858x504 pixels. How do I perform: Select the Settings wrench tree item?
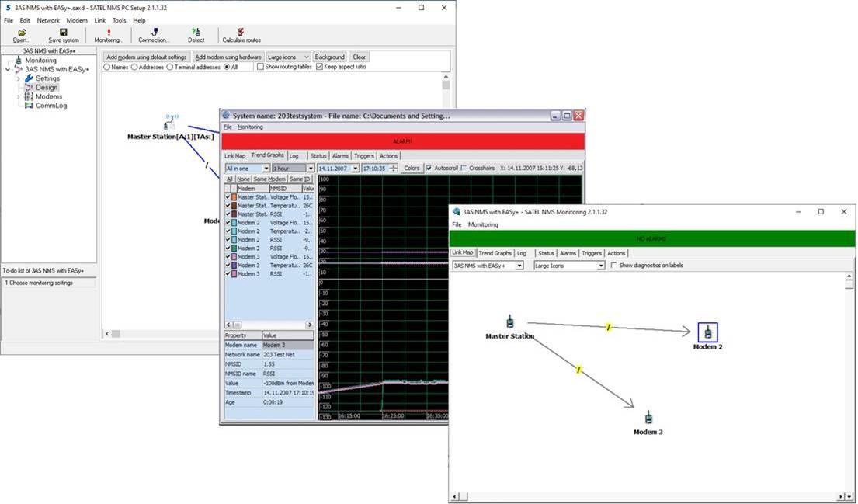[47, 78]
